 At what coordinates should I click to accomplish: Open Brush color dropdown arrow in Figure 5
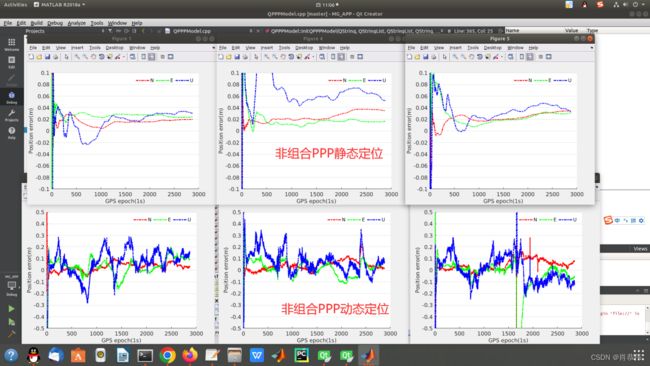tap(502, 57)
